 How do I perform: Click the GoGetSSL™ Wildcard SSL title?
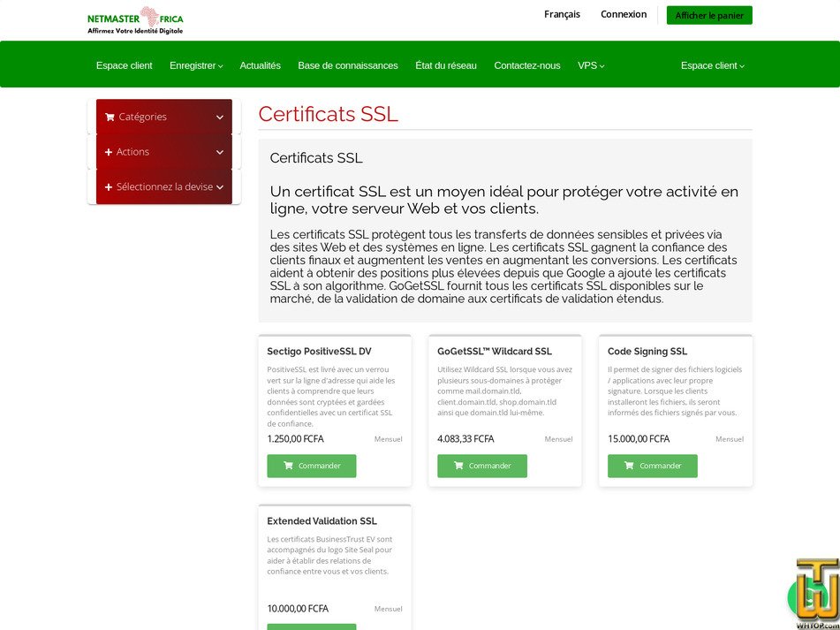click(x=495, y=352)
